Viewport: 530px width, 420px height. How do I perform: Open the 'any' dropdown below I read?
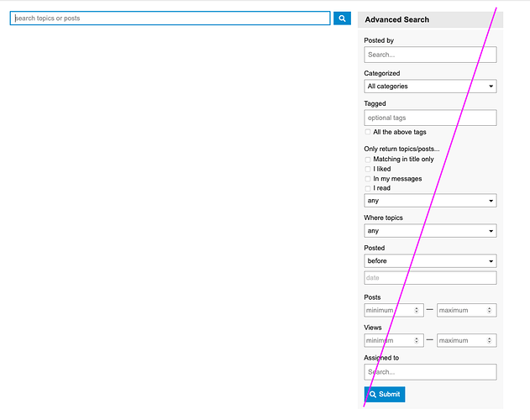coord(430,201)
